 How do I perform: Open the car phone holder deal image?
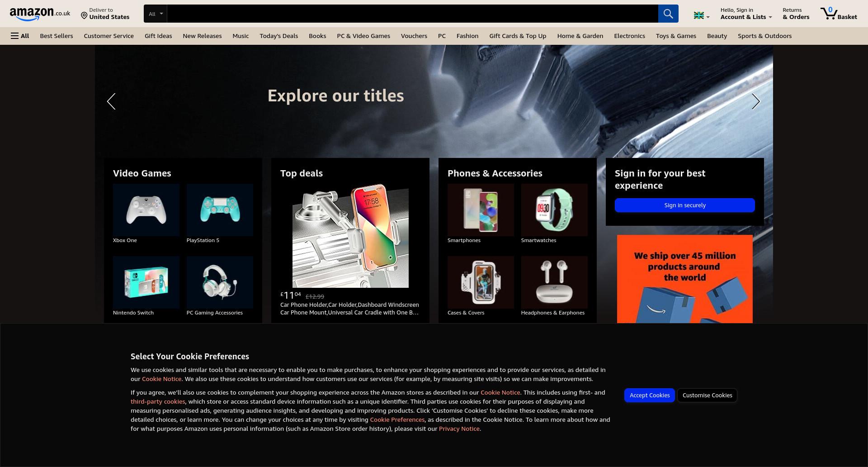[x=350, y=236]
